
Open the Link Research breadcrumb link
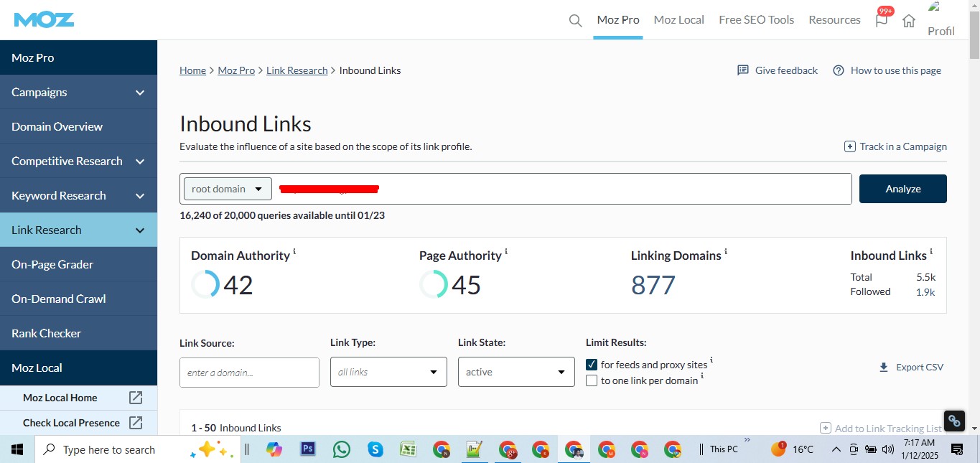click(x=297, y=70)
